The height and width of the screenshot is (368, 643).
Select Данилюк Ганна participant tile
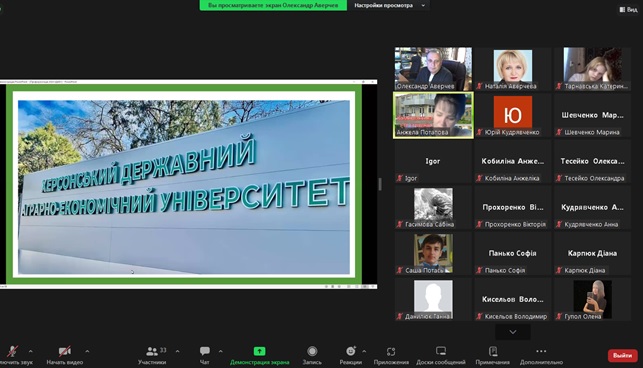tap(433, 299)
